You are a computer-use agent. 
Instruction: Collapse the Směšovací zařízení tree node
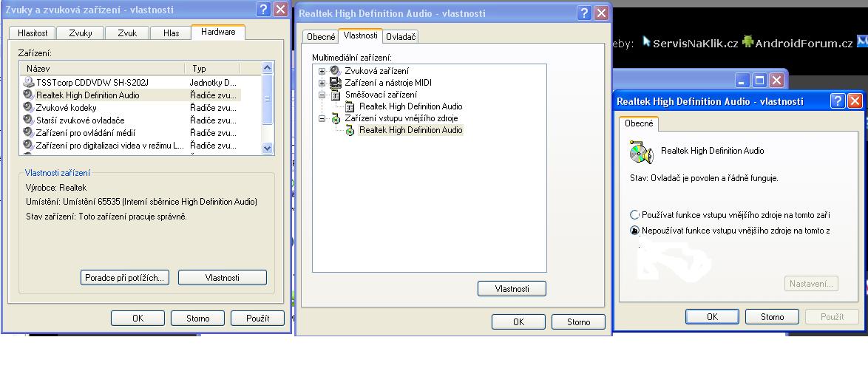coord(322,95)
